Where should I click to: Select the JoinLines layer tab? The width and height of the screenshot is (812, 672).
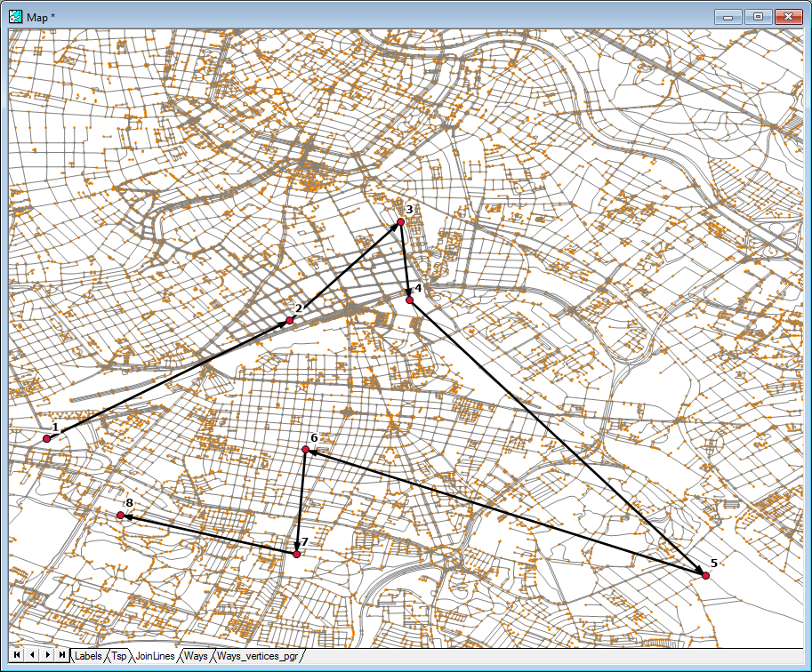[155, 656]
